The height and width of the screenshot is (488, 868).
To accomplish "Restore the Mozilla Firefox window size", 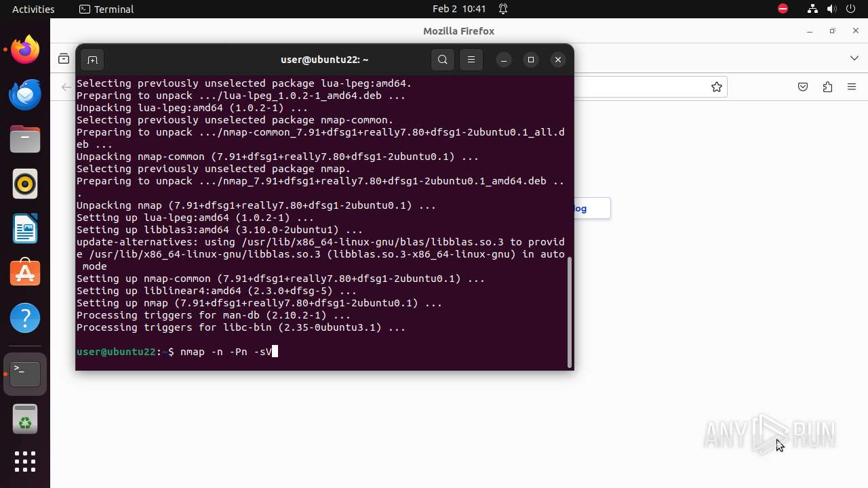I will click(833, 31).
